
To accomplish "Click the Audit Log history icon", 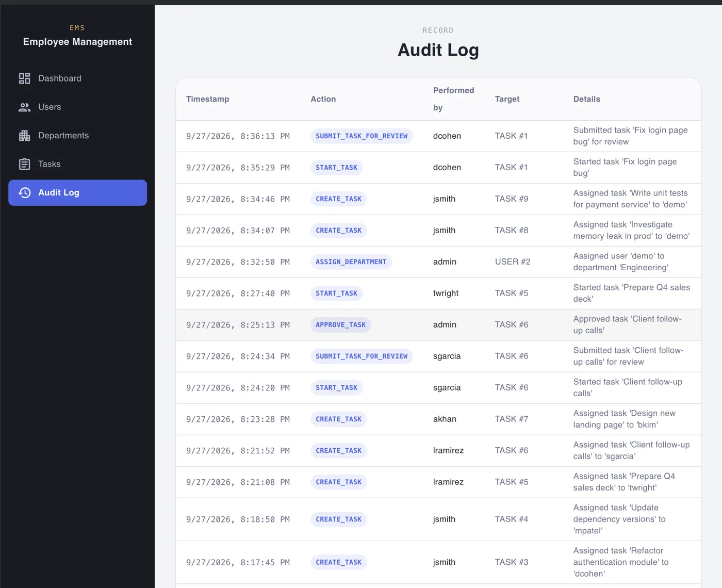I will 24,193.
